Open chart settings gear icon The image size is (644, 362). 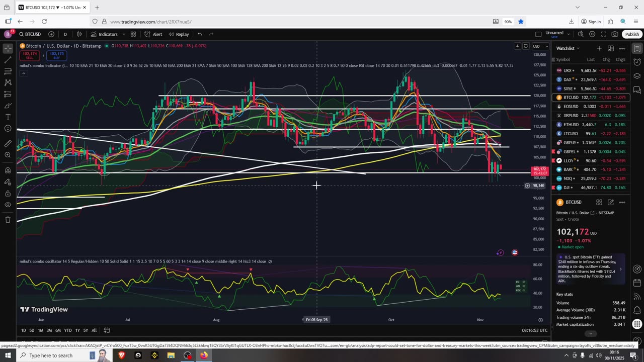coord(592,34)
